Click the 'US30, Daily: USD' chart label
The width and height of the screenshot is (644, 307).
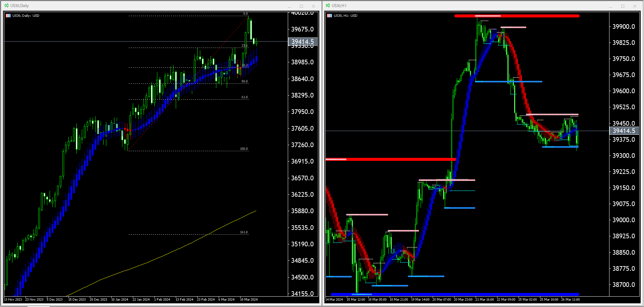tap(26, 16)
